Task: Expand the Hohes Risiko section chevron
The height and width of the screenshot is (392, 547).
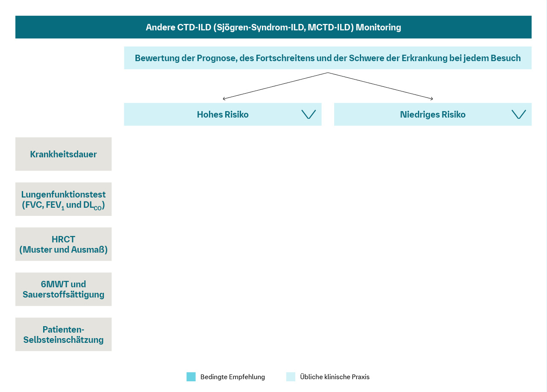Action: pos(309,114)
